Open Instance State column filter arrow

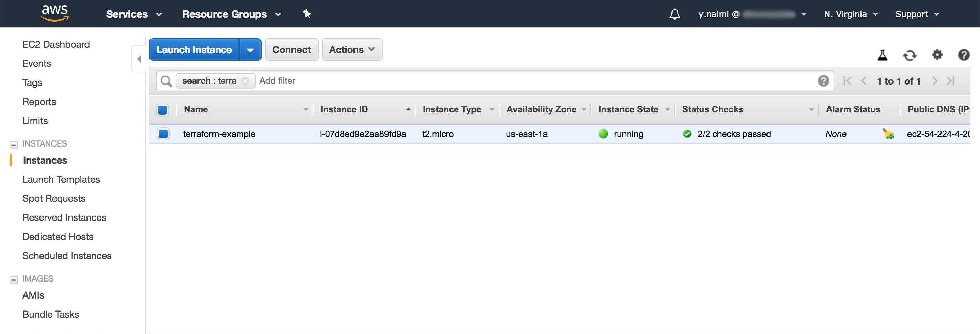point(667,110)
